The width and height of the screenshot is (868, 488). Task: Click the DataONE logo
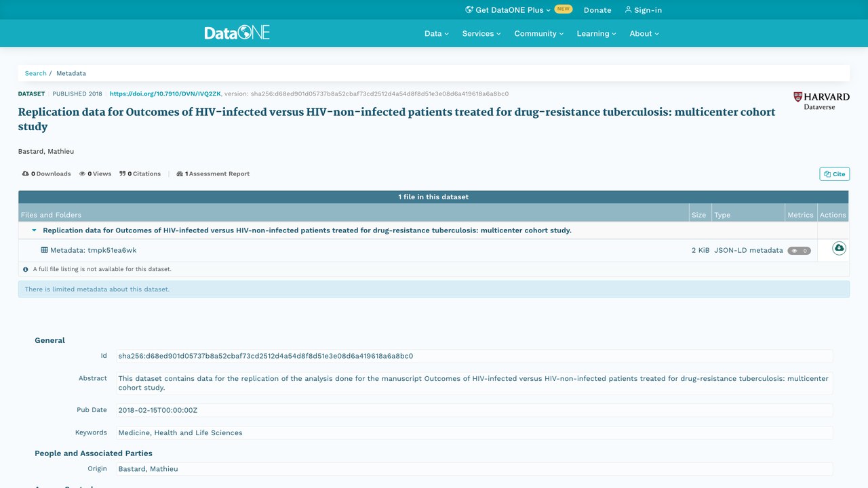(x=237, y=33)
